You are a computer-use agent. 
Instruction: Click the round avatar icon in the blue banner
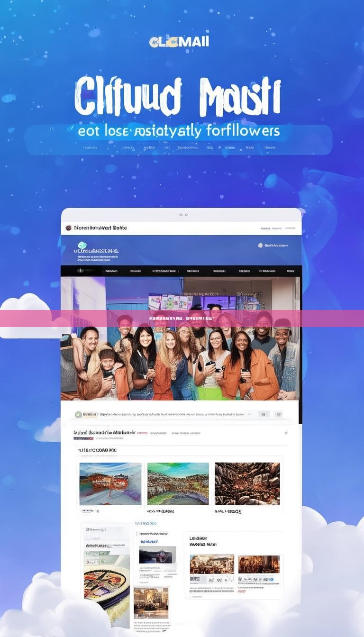260,246
